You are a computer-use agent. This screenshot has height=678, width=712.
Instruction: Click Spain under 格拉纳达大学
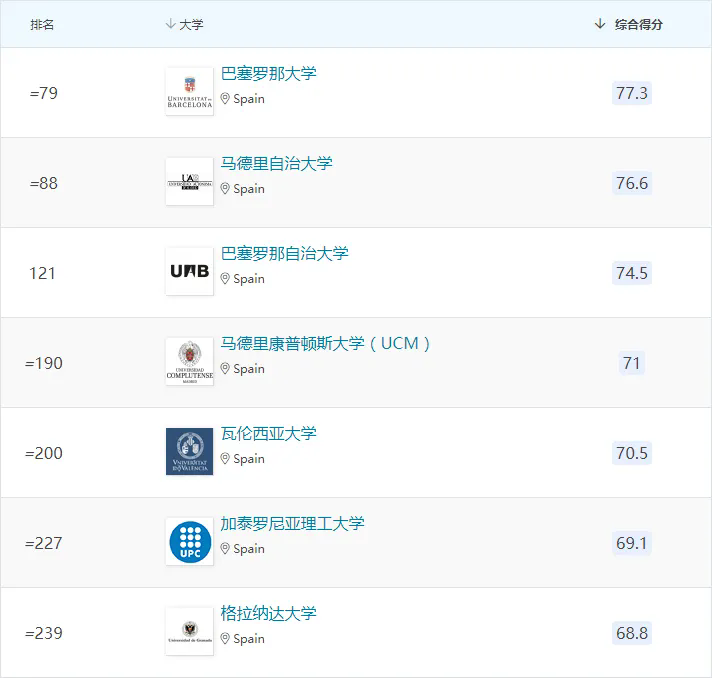(249, 638)
